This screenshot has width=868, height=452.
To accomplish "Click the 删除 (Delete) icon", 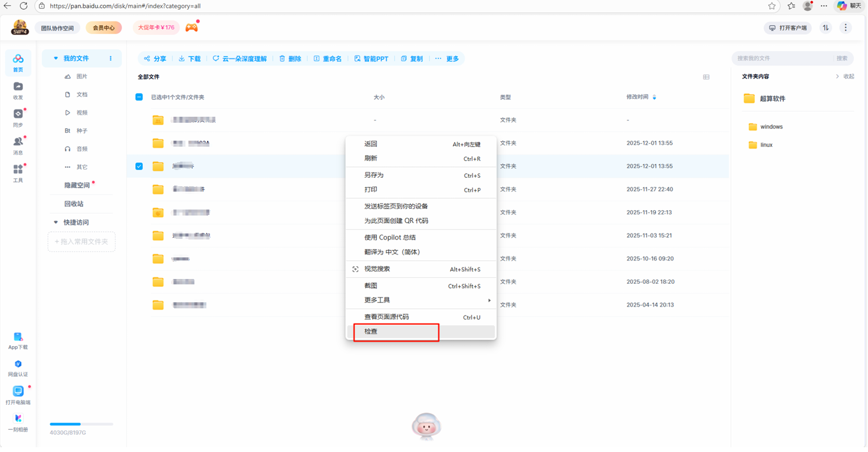I will (281, 58).
